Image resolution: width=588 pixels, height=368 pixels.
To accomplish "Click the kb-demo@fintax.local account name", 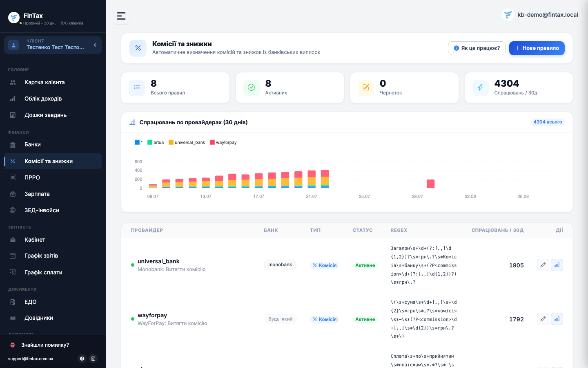I will (548, 15).
